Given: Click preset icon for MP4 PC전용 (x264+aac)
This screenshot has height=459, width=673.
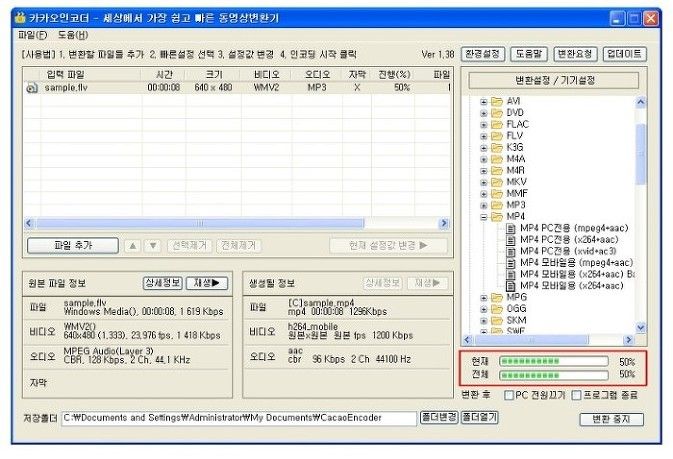Looking at the screenshot, I should [511, 240].
